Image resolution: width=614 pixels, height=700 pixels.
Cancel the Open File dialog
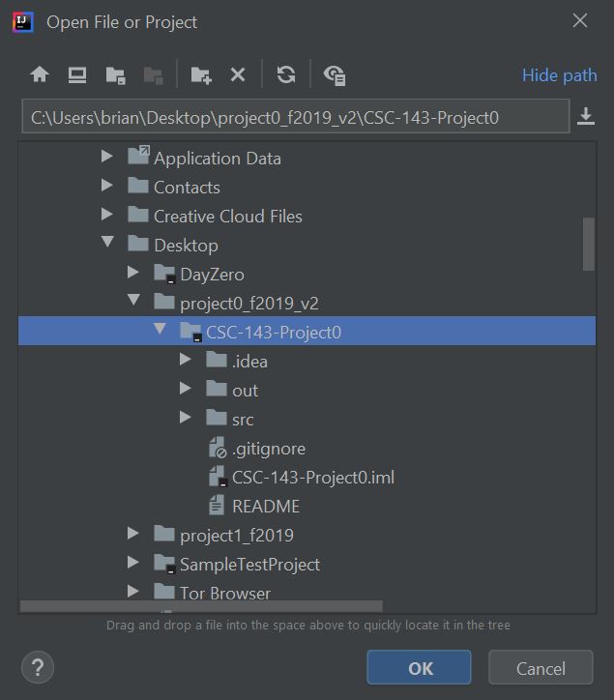point(541,667)
